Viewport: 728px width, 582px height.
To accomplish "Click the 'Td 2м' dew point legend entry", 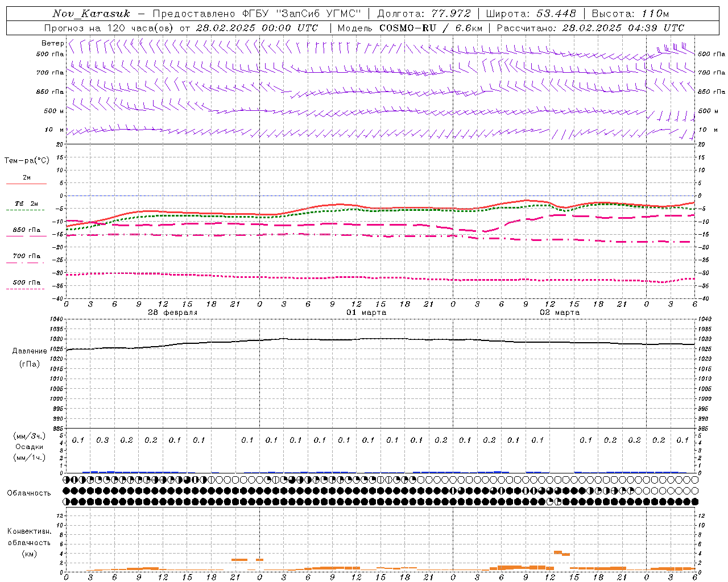I will pyautogui.click(x=26, y=203).
